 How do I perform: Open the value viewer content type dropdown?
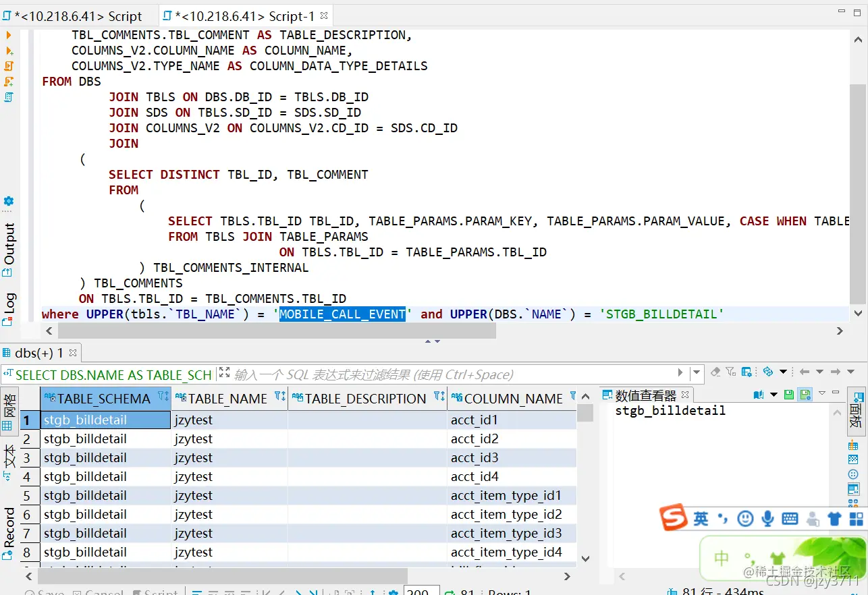click(x=774, y=395)
